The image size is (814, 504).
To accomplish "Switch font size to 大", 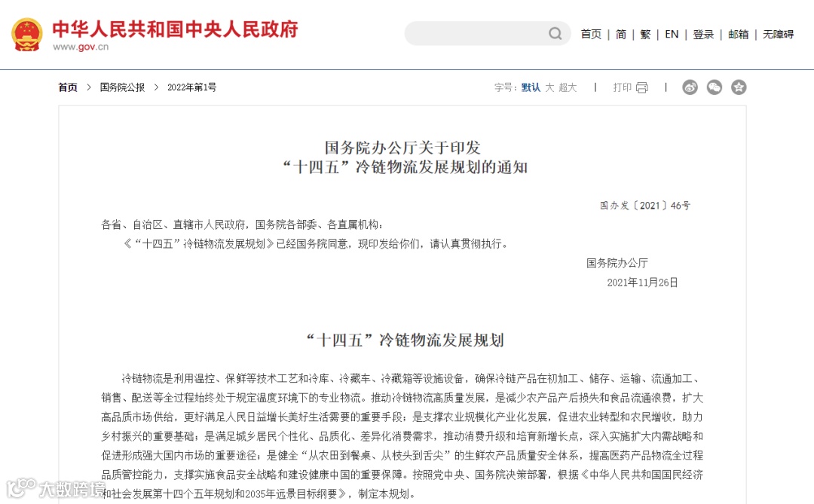I will click(549, 87).
